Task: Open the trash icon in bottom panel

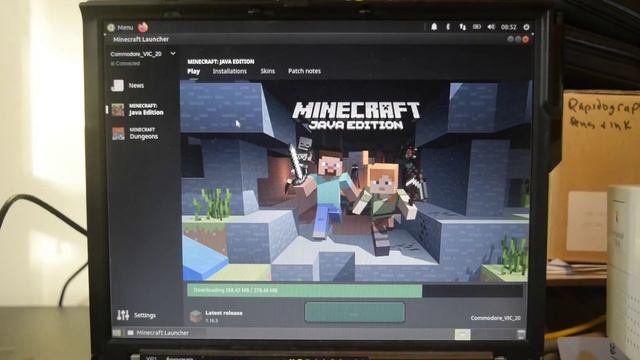Action: pyautogui.click(x=521, y=335)
